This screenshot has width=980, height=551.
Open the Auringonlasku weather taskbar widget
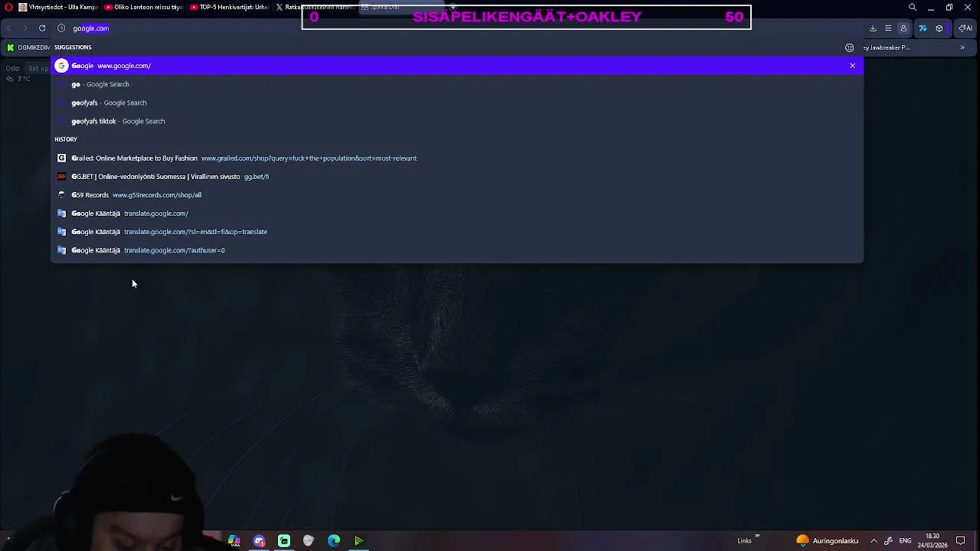pyautogui.click(x=828, y=541)
